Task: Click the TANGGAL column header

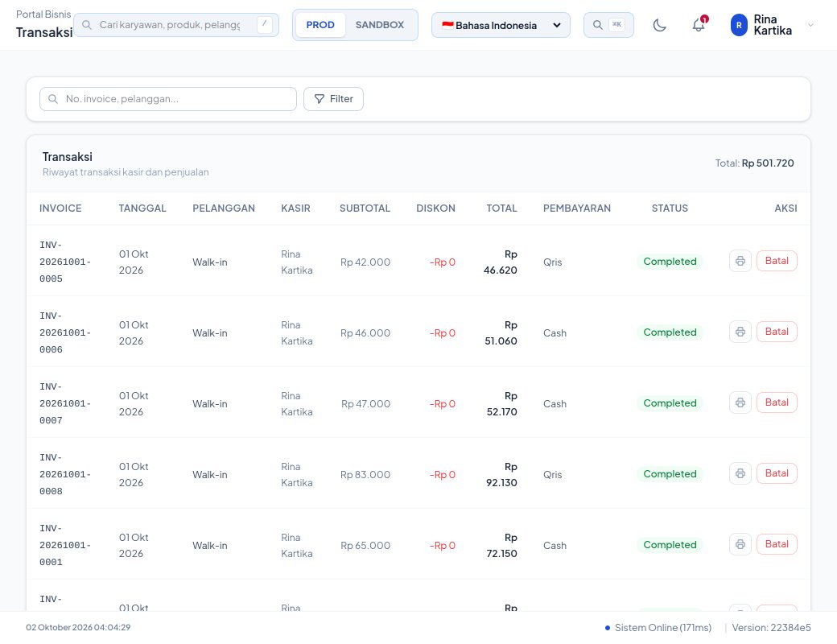Action: pyautogui.click(x=142, y=208)
